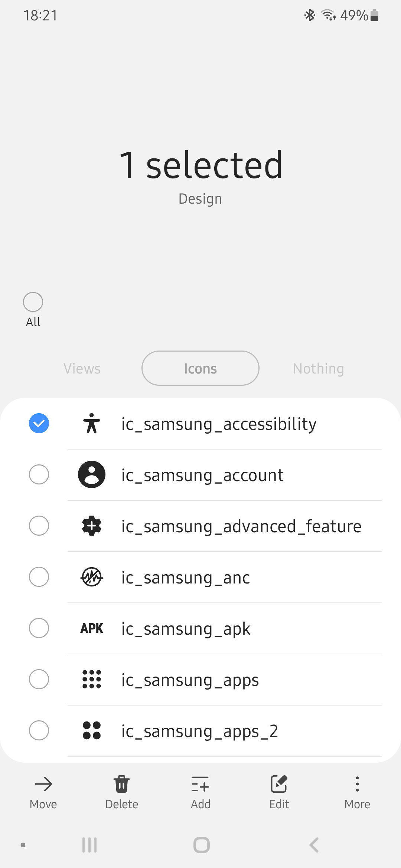Tap the ic_samsung_apps dots grid icon
The image size is (401, 868).
[92, 679]
